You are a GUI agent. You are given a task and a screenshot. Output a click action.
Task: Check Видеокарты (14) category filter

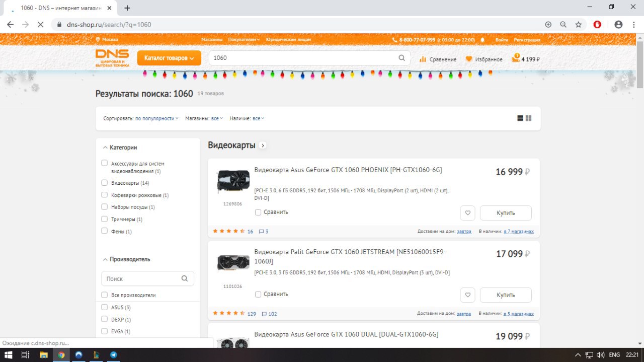pyautogui.click(x=104, y=183)
